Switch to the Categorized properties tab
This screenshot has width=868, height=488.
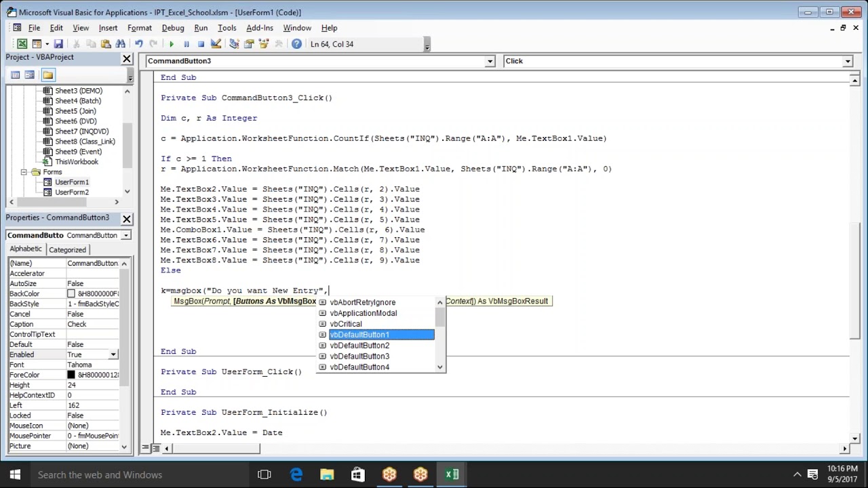pyautogui.click(x=67, y=249)
